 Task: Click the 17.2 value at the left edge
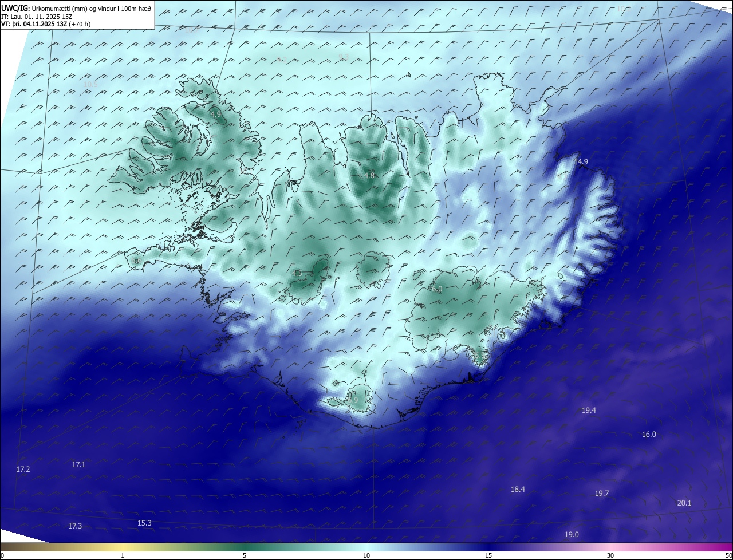[23, 470]
